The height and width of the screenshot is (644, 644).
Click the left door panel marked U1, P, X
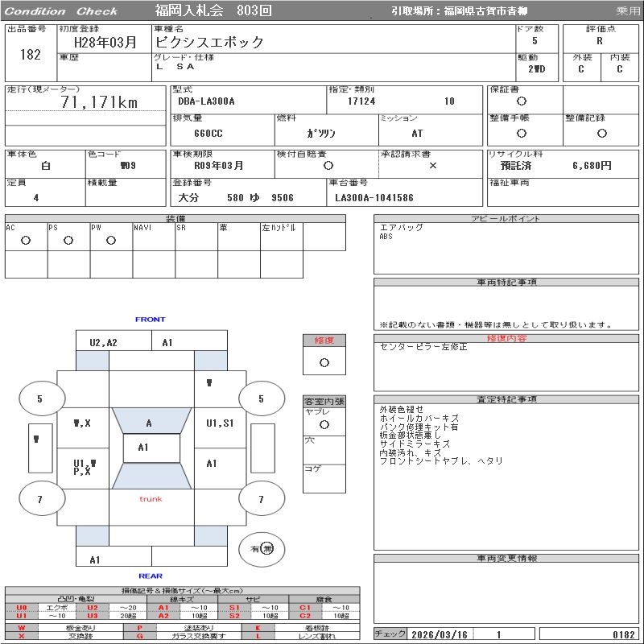point(83,467)
